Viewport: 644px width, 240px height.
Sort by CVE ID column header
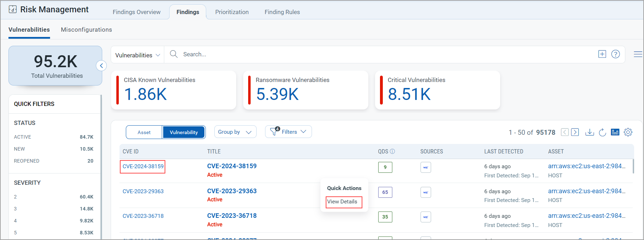131,151
